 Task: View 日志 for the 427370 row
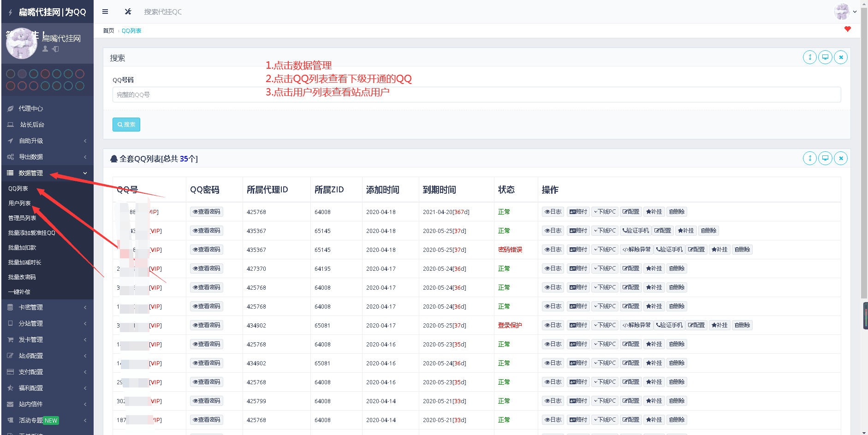[x=553, y=268]
